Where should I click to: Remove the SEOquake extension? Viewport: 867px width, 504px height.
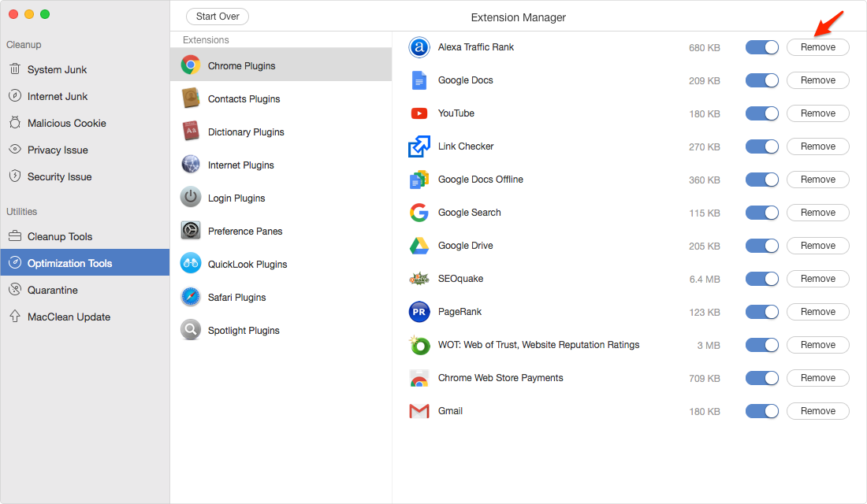[x=818, y=279]
